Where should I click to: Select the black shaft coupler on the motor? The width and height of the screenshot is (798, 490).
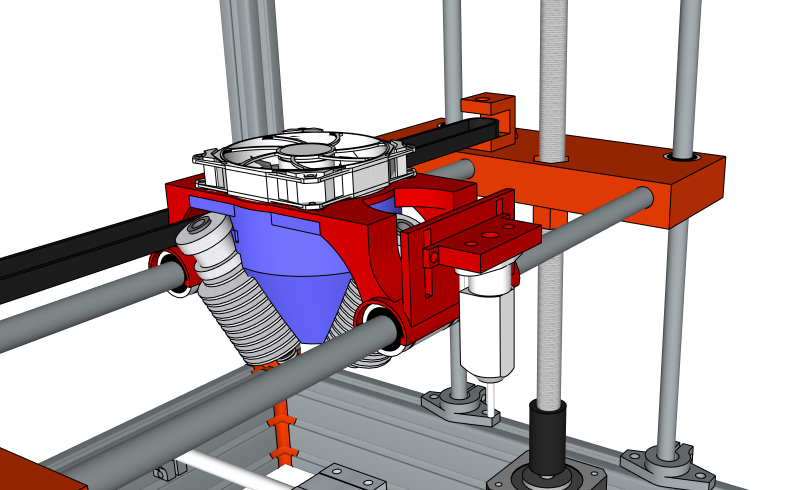(548, 438)
